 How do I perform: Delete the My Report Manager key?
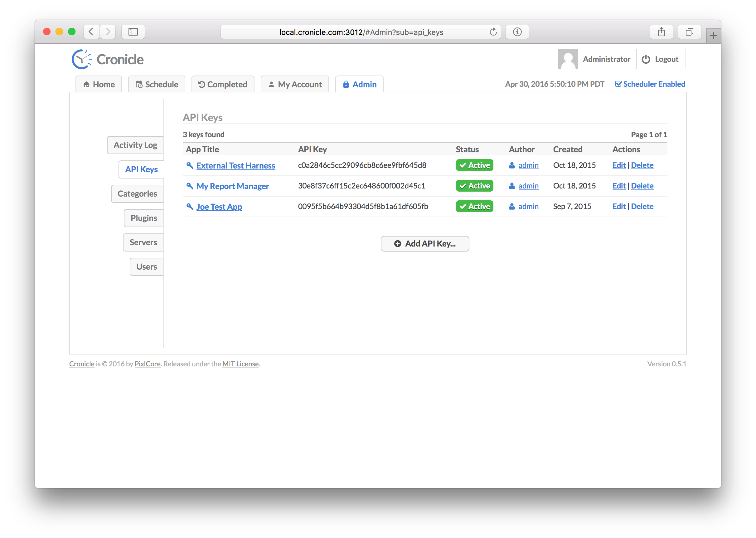[x=642, y=186]
